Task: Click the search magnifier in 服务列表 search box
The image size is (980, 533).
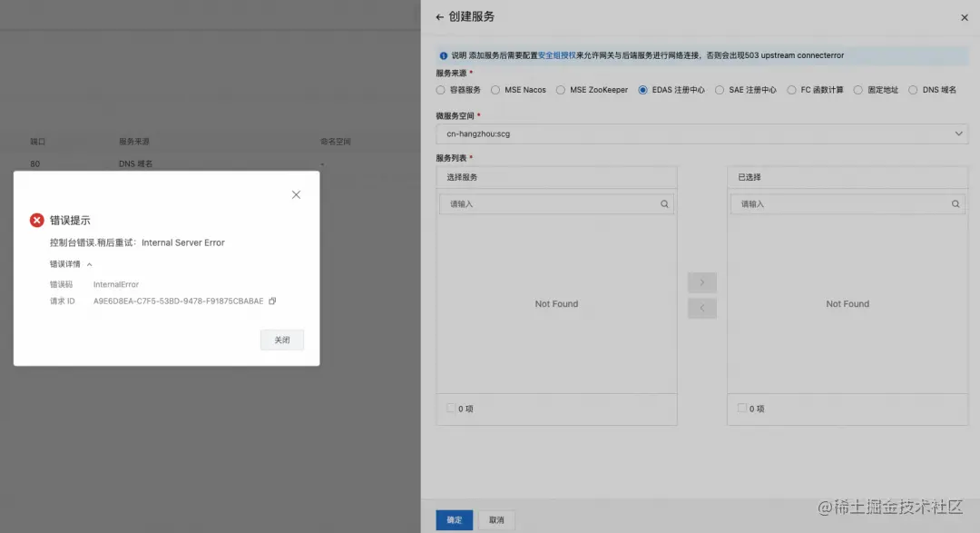Action: (x=665, y=203)
